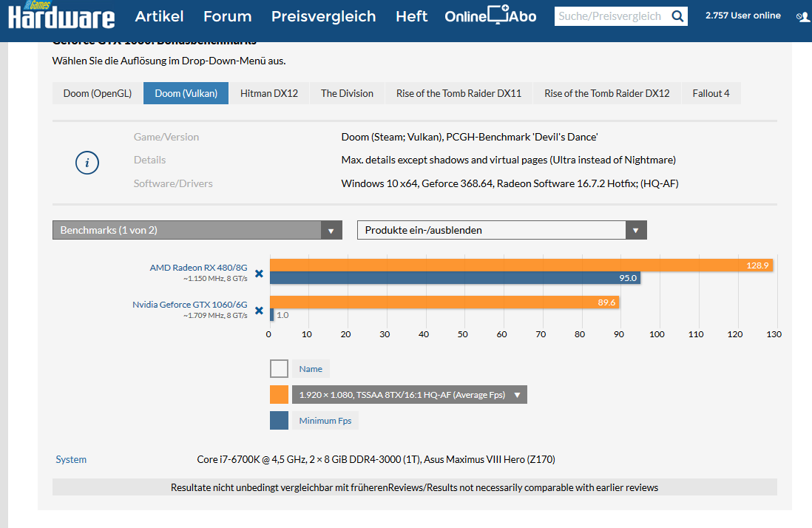The height and width of the screenshot is (528, 812).
Task: Open the Forum menu
Action: click(227, 16)
